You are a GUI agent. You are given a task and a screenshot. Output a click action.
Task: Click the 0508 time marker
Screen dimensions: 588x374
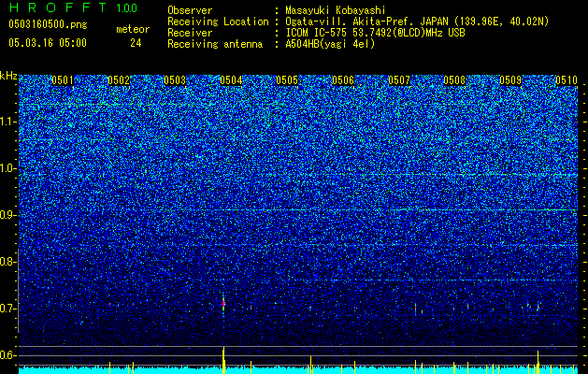pyautogui.click(x=454, y=80)
